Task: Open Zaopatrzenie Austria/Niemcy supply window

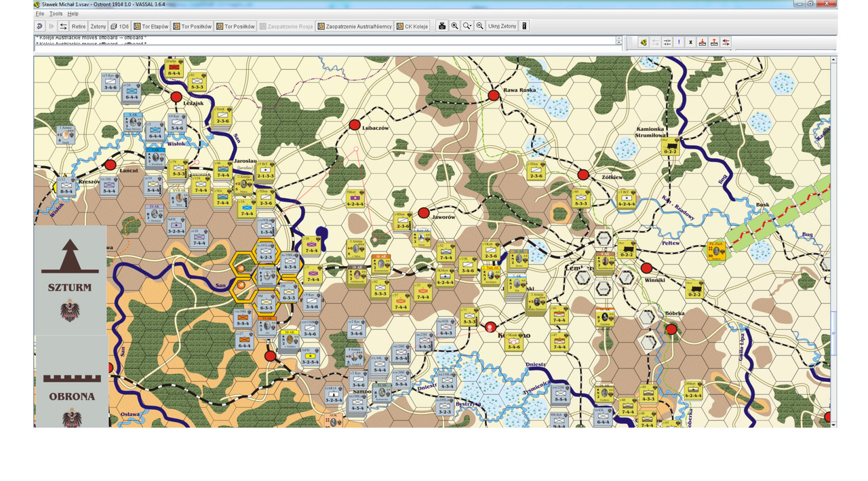Action: 355,26
